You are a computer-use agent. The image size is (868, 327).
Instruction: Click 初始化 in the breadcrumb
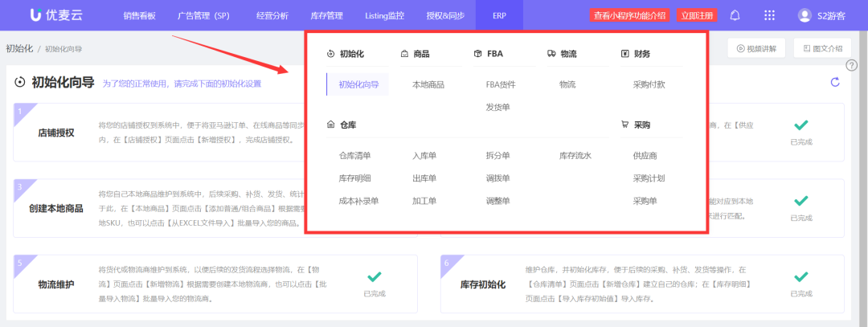[19, 48]
